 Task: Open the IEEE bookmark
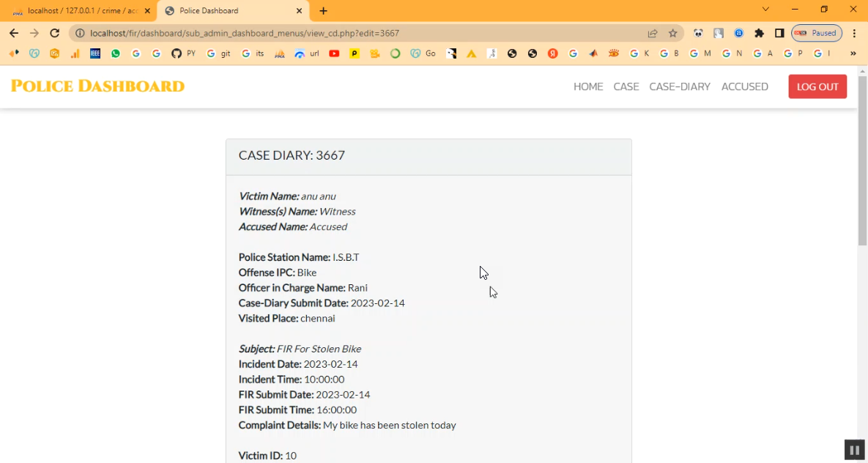[x=95, y=53]
